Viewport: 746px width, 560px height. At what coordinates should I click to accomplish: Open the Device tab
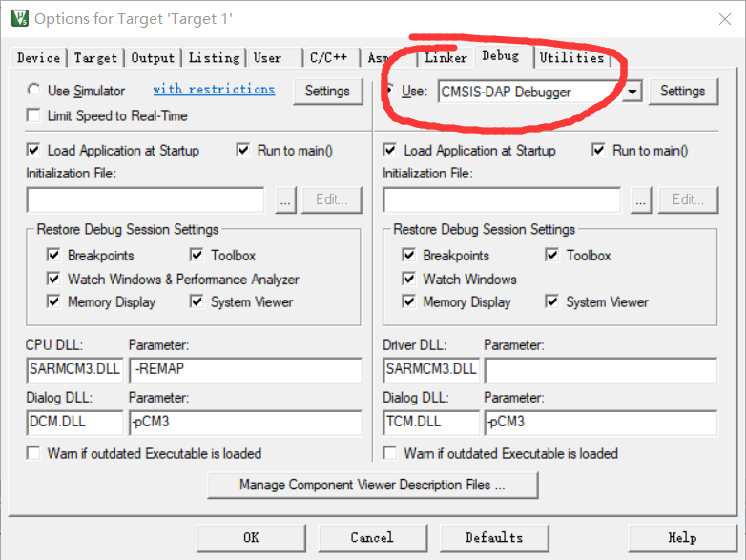(38, 57)
